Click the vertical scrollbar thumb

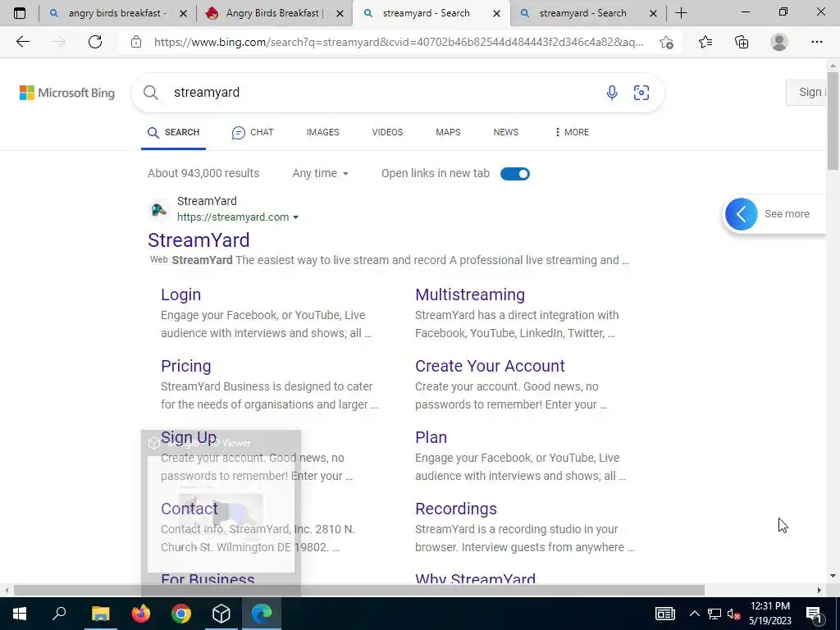coord(833,121)
